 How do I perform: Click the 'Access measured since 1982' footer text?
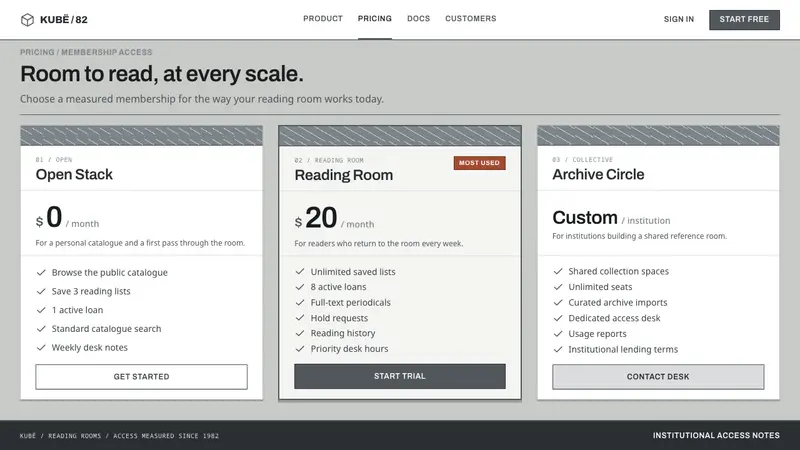click(x=166, y=436)
